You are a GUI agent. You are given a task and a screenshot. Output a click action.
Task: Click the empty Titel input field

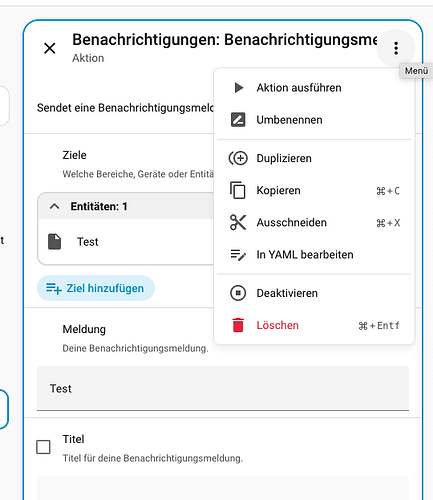click(223, 488)
